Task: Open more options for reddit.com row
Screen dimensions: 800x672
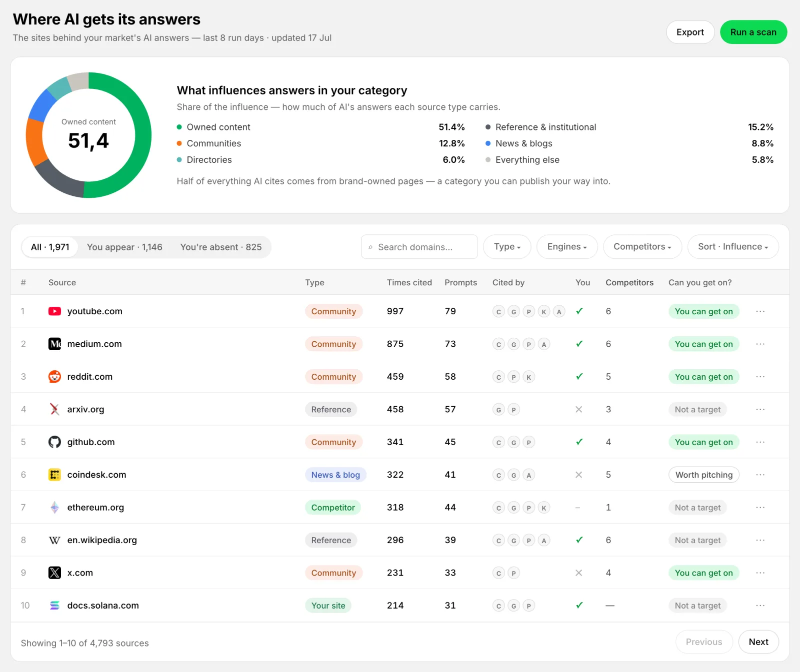Action: (x=760, y=377)
